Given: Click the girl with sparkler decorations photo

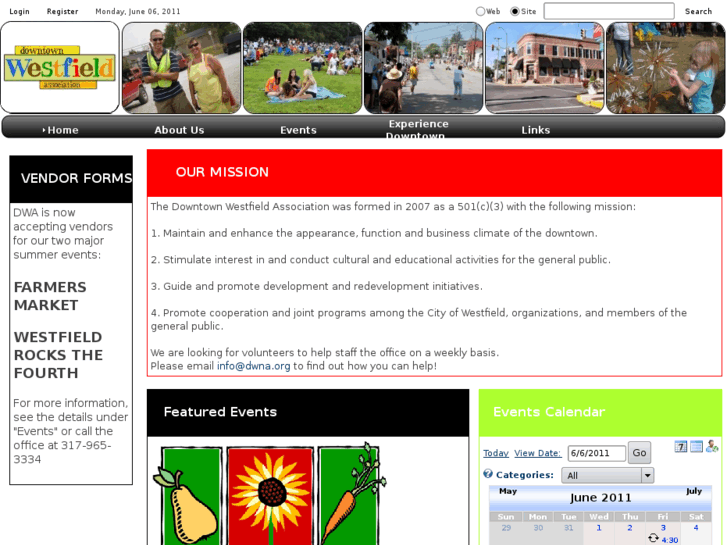Looking at the screenshot, I should pyautogui.click(x=665, y=68).
